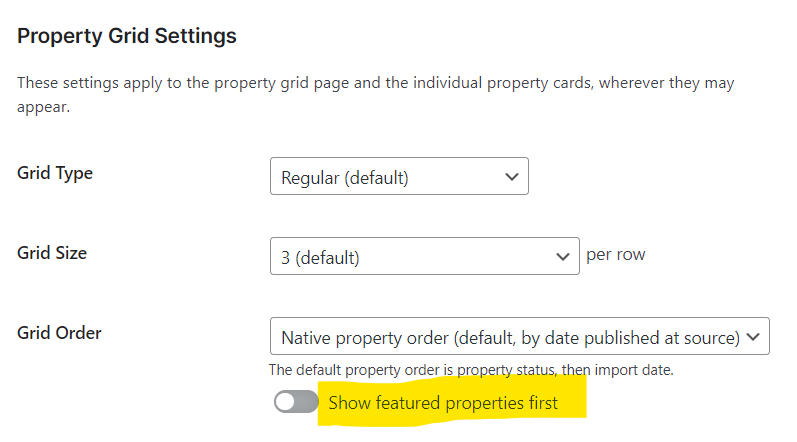Click the 'Property Grid Settings' heading
This screenshot has height=442, width=797.
point(127,36)
